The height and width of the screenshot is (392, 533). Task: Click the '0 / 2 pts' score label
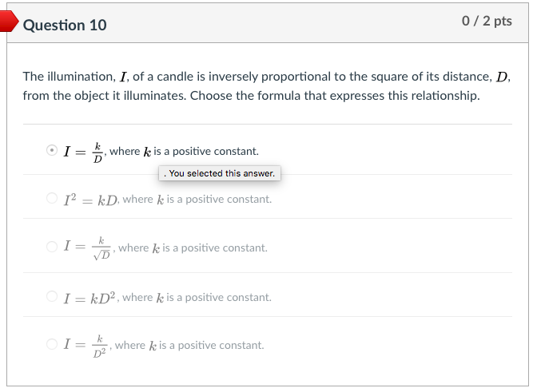[487, 22]
